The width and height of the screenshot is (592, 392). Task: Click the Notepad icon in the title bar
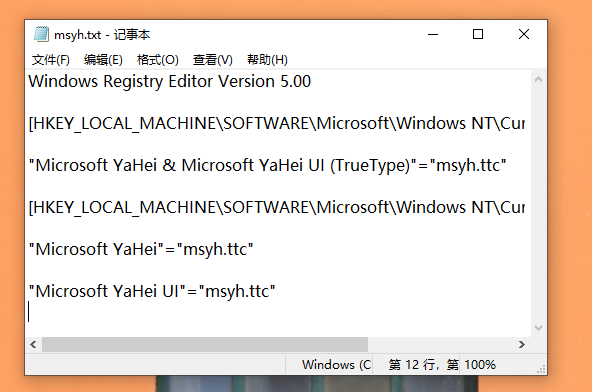tap(41, 34)
